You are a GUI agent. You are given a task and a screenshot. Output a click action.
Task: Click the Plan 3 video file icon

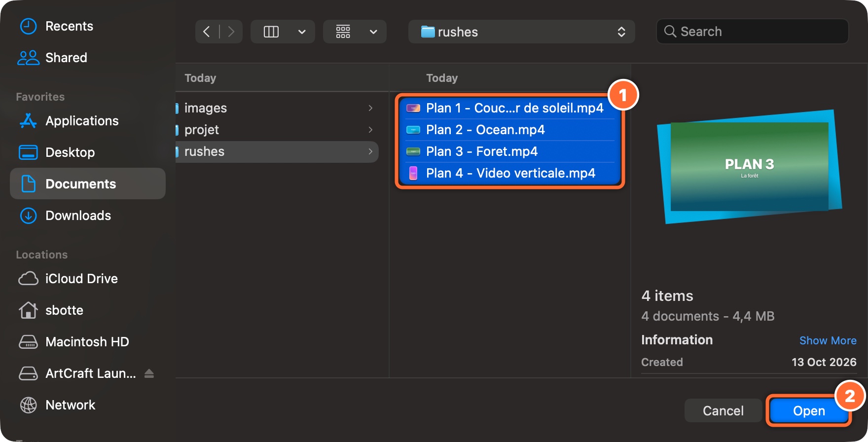coord(413,151)
